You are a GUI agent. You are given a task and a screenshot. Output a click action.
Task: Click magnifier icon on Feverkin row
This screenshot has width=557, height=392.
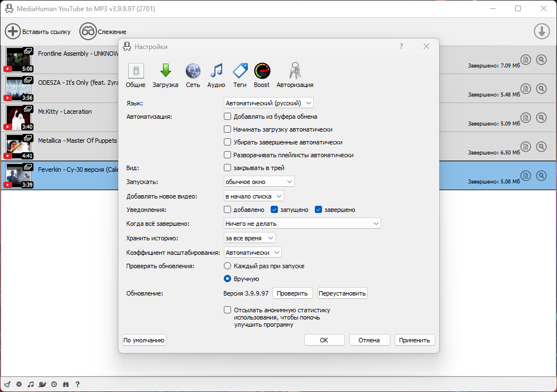(x=541, y=176)
